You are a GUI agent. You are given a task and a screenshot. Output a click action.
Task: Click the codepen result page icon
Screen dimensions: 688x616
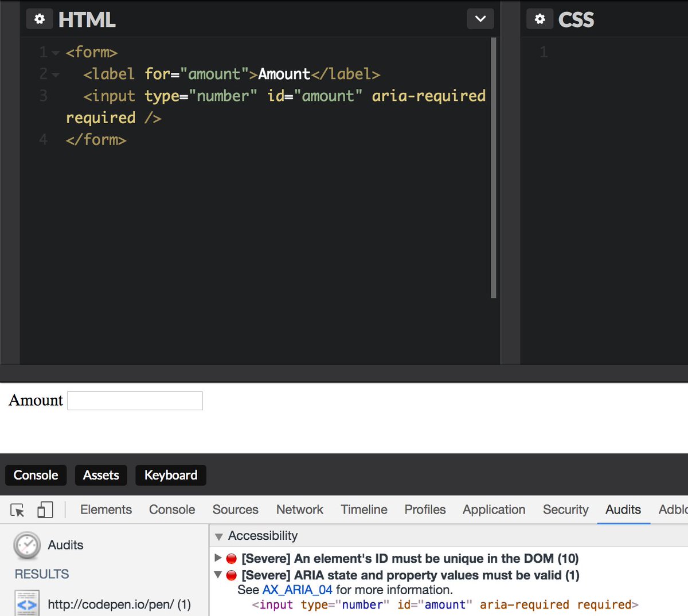coord(27,603)
